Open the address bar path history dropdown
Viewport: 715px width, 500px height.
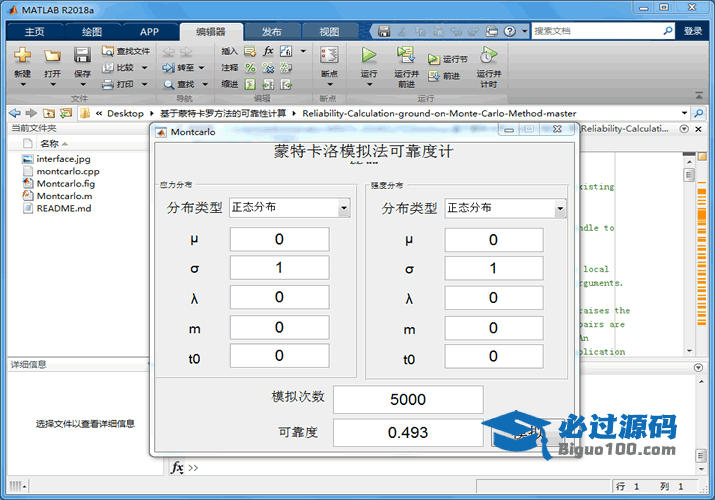click(x=684, y=113)
